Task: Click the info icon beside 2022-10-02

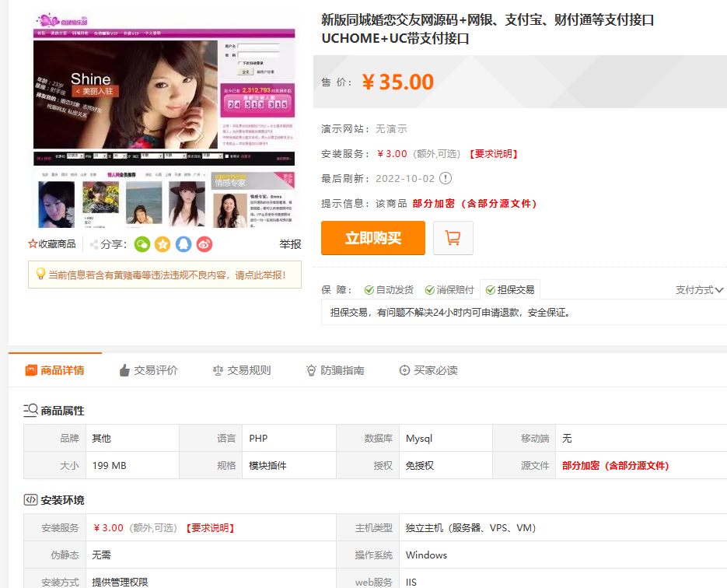Action: pyautogui.click(x=445, y=178)
